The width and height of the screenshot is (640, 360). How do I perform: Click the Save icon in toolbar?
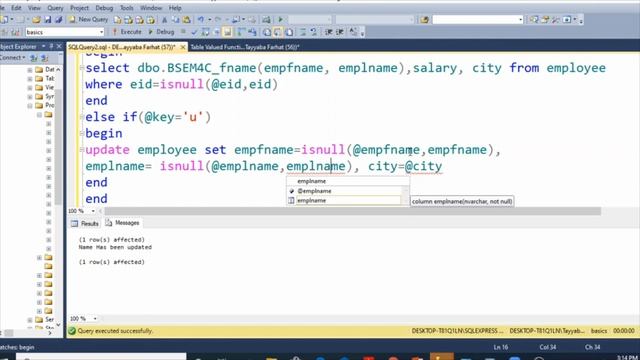[47, 19]
